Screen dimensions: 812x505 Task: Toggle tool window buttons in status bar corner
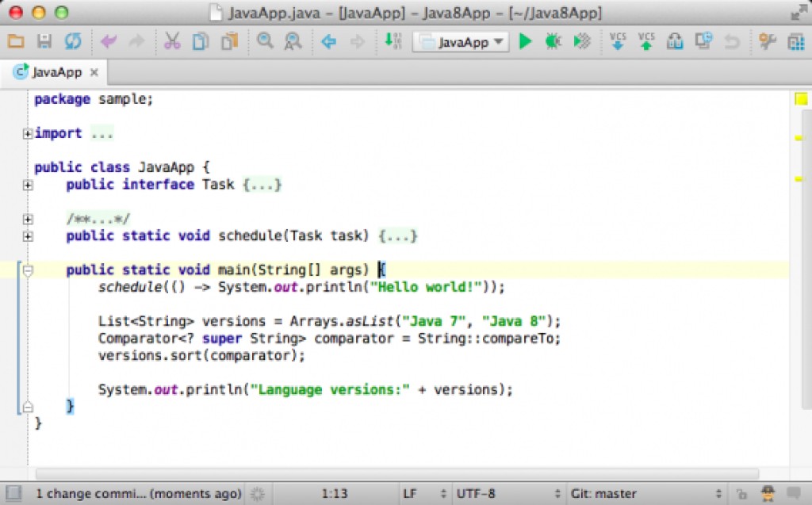coord(13,493)
